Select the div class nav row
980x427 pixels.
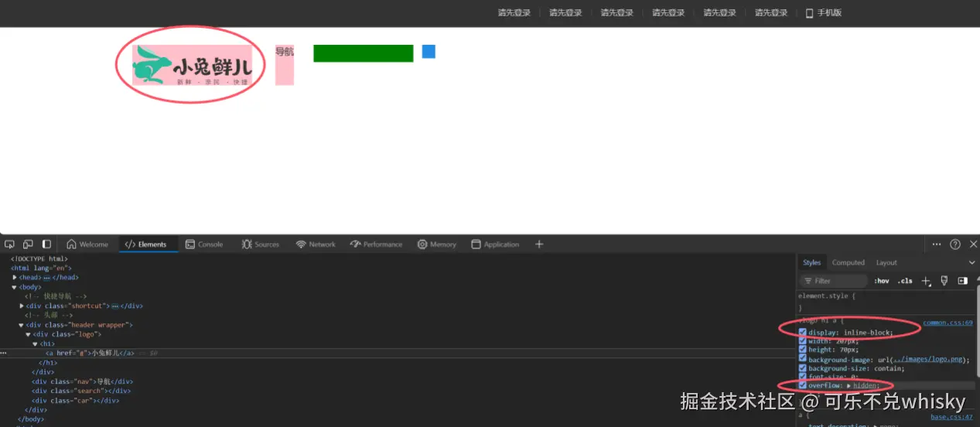point(82,381)
